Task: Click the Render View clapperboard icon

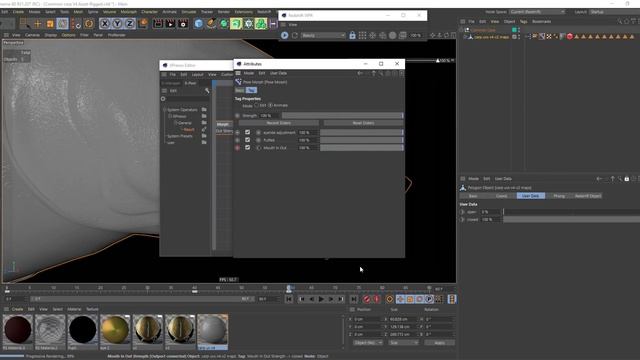Action: pyautogui.click(x=158, y=24)
